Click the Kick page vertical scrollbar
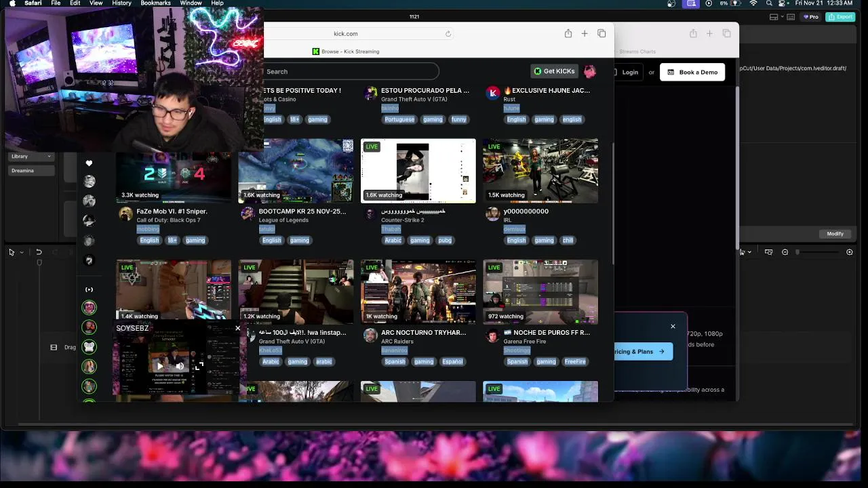Image resolution: width=868 pixels, height=488 pixels. point(612,203)
